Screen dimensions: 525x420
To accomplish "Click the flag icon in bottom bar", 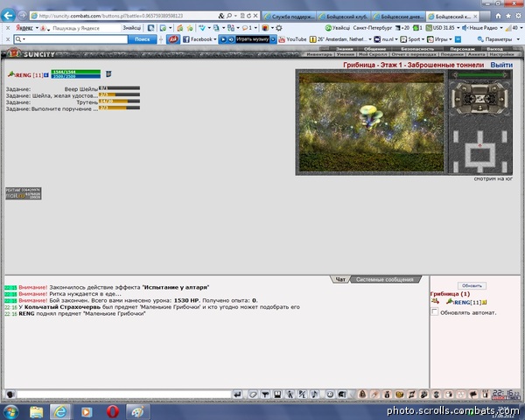I will [473, 395].
